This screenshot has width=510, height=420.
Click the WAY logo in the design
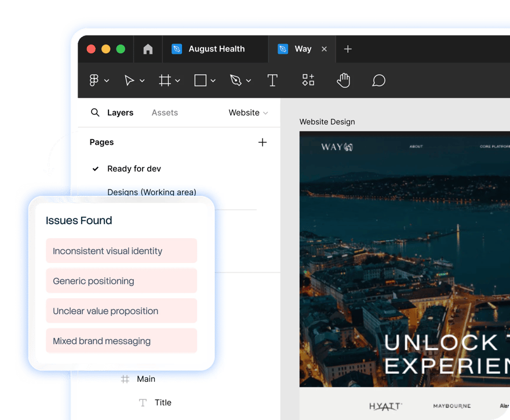pos(337,147)
